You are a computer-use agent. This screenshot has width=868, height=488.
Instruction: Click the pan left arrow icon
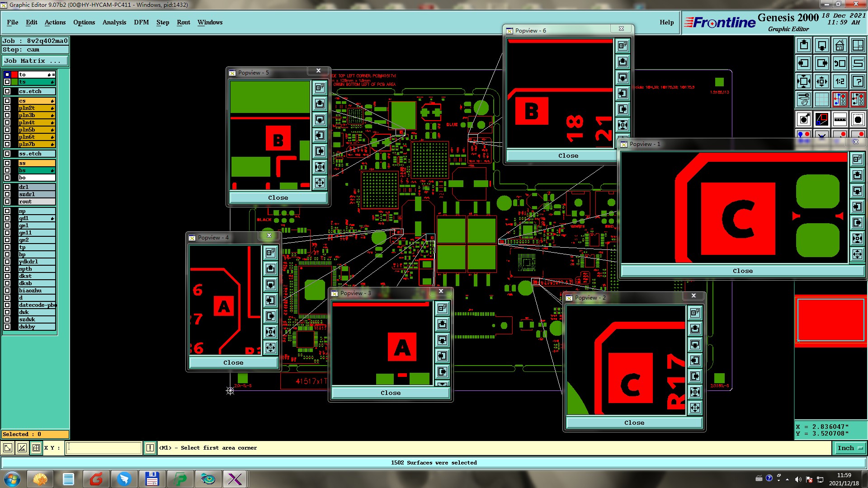click(x=803, y=63)
